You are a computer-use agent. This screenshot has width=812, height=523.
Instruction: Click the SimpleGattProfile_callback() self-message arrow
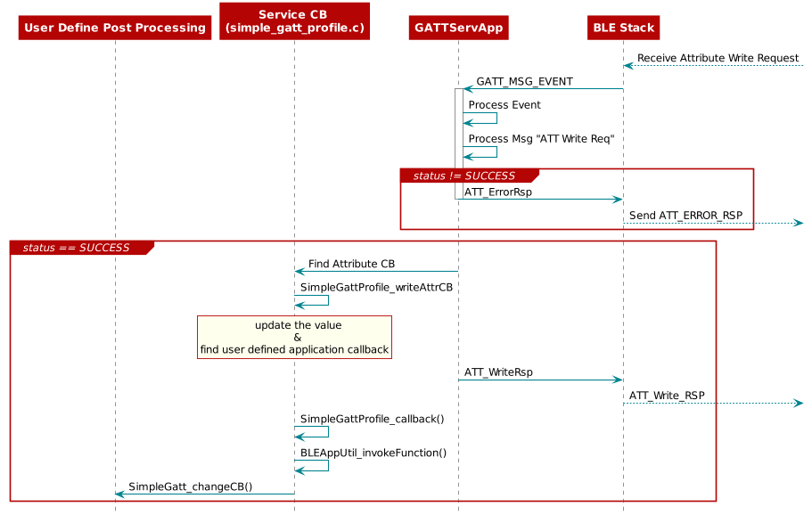click(x=311, y=430)
